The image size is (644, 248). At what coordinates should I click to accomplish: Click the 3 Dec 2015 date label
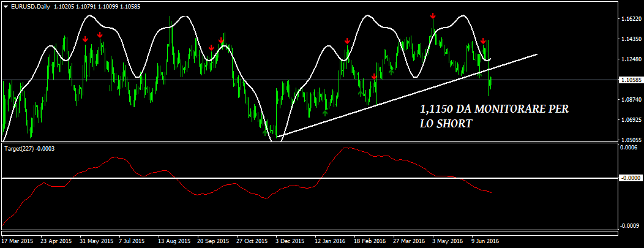(x=290, y=241)
